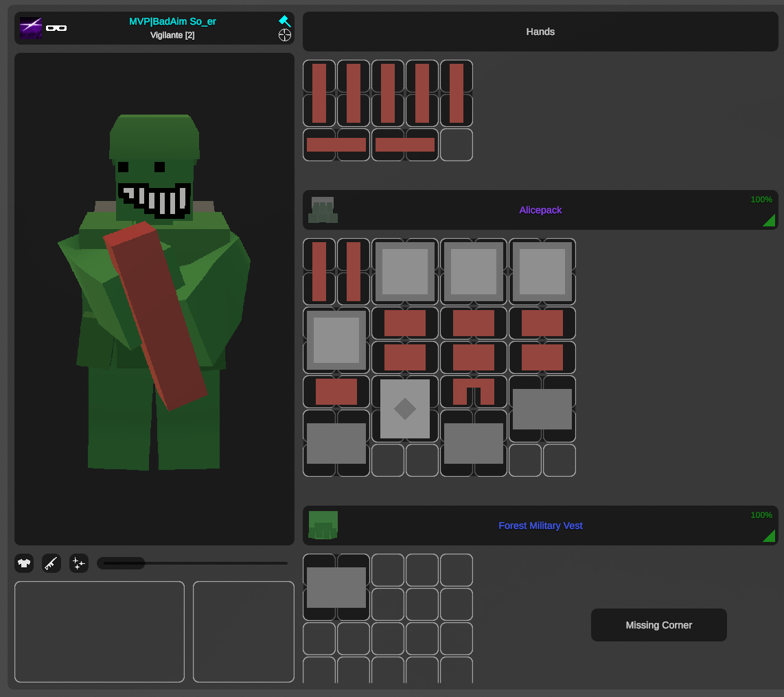784x697 pixels.
Task: Click the white mask icon beside the avatar
Action: tap(56, 28)
